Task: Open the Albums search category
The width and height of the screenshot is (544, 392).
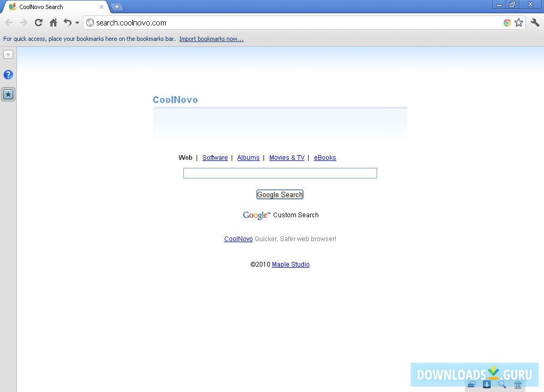Action: (249, 158)
